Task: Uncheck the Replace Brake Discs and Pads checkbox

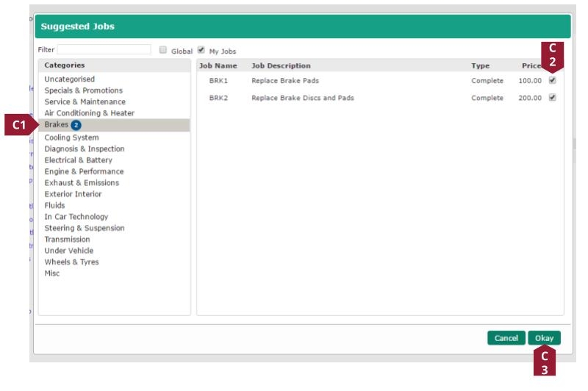Action: (552, 98)
